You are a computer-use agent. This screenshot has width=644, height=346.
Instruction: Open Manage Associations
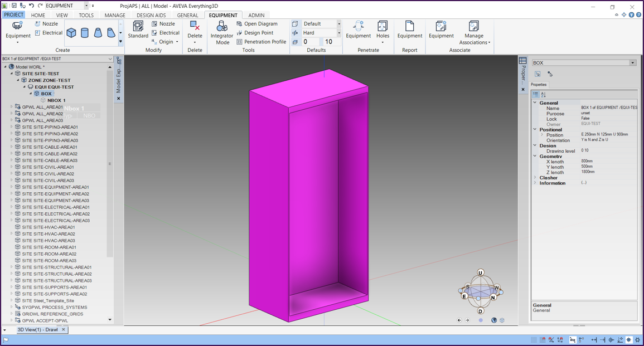(x=474, y=33)
